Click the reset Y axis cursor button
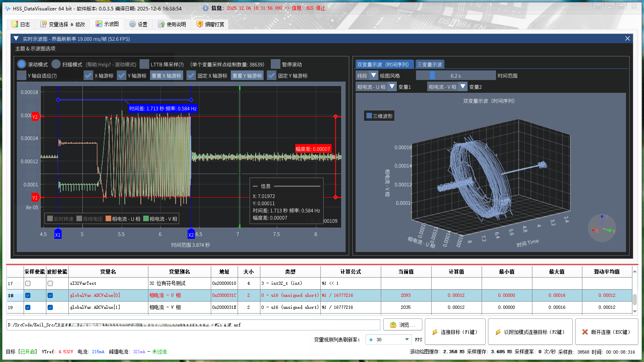This screenshot has height=362, width=644. tap(247, 76)
